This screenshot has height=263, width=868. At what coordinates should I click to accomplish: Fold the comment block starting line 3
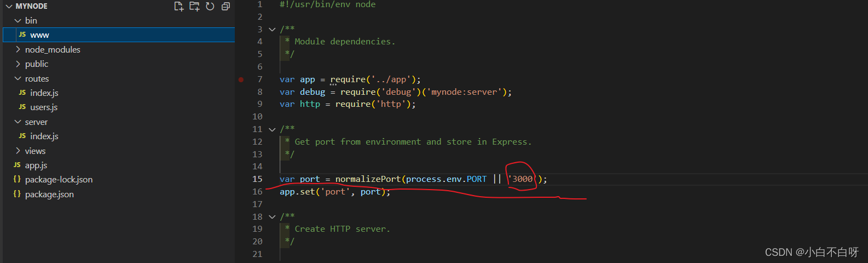pyautogui.click(x=272, y=29)
